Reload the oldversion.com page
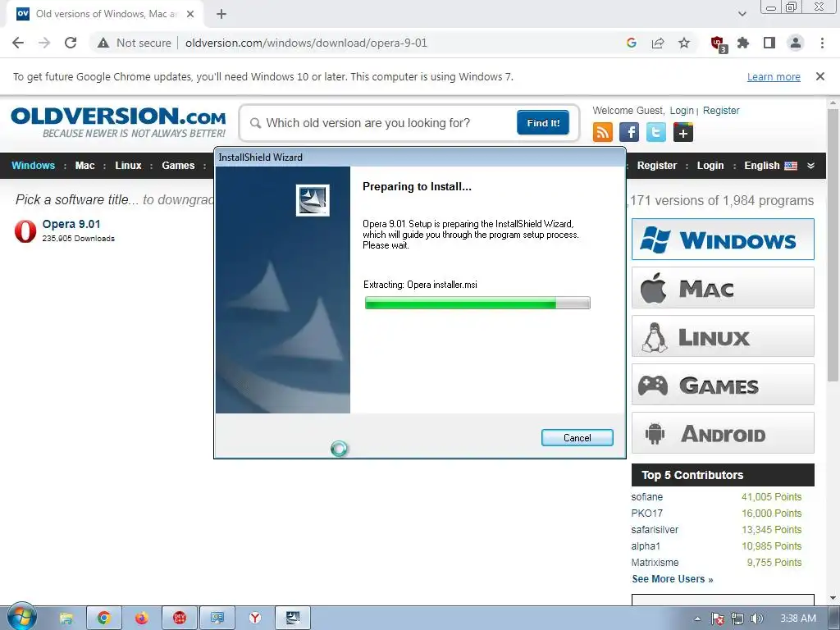This screenshot has height=630, width=840. pos(71,43)
